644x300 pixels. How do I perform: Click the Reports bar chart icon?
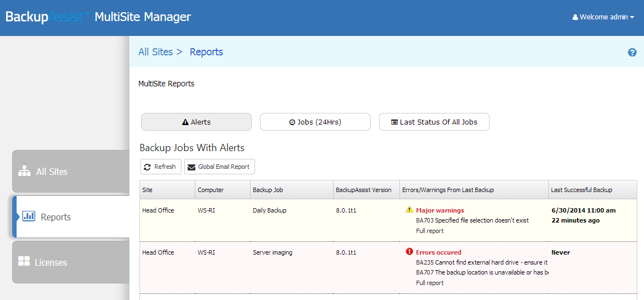28,216
